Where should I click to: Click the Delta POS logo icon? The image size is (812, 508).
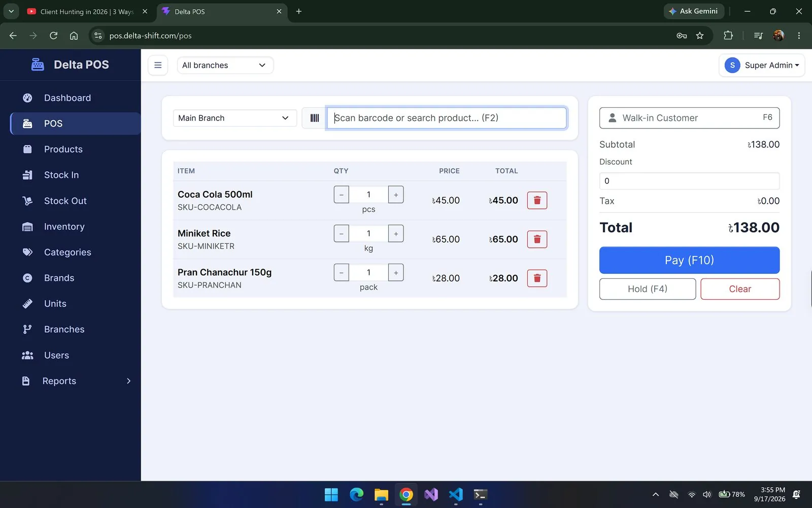pos(38,65)
